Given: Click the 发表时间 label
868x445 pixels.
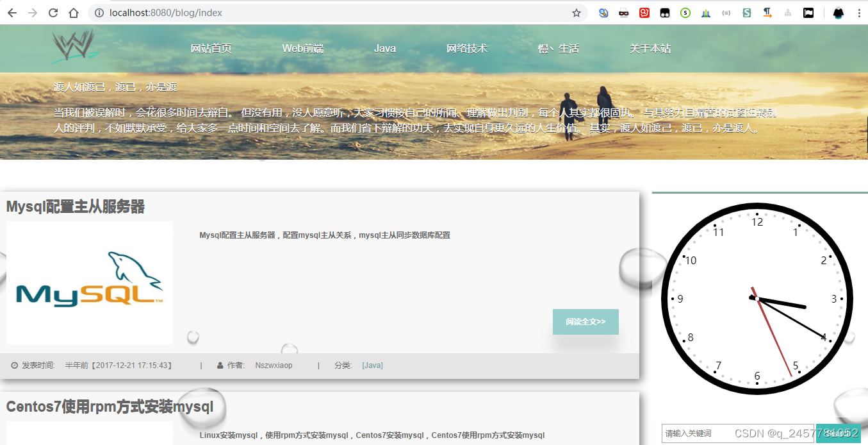Looking at the screenshot, I should 38,365.
